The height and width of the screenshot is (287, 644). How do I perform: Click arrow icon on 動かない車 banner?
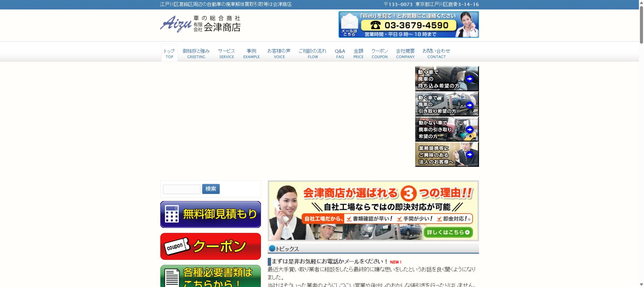click(x=470, y=129)
